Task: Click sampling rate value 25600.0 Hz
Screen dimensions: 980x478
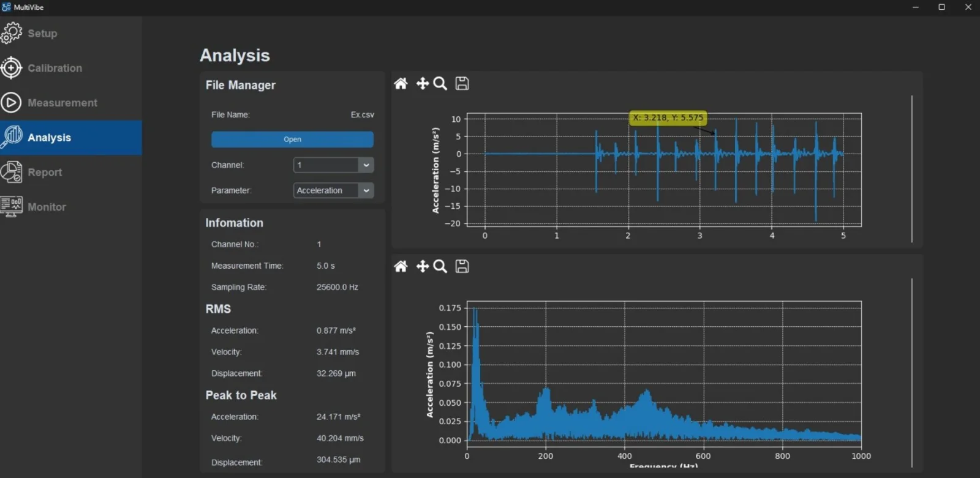Action: pyautogui.click(x=337, y=287)
